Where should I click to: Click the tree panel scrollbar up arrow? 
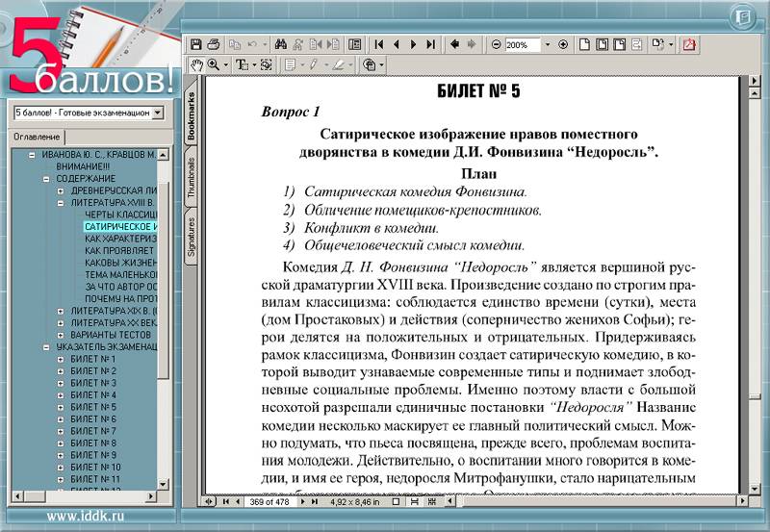[164, 155]
